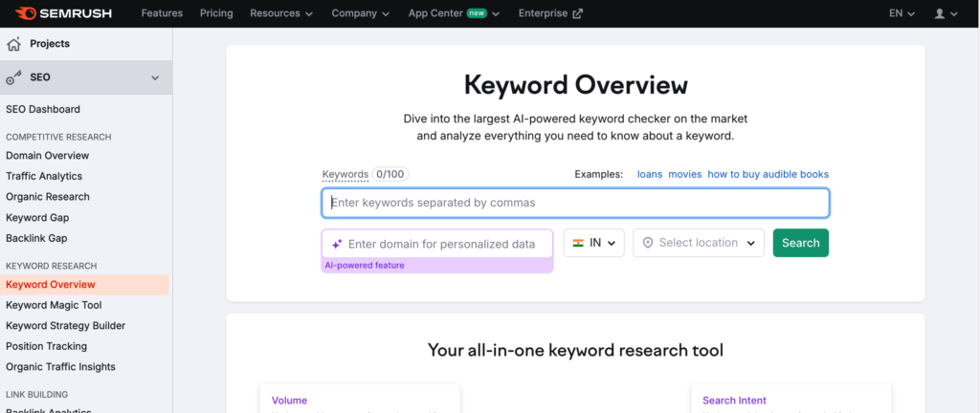Screen dimensions: 980x413
Task: Click the location pin icon
Action: tap(648, 243)
